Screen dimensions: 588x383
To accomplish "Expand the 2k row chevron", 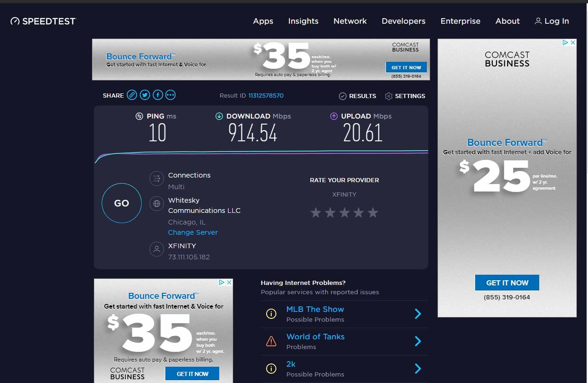I will click(x=418, y=369).
